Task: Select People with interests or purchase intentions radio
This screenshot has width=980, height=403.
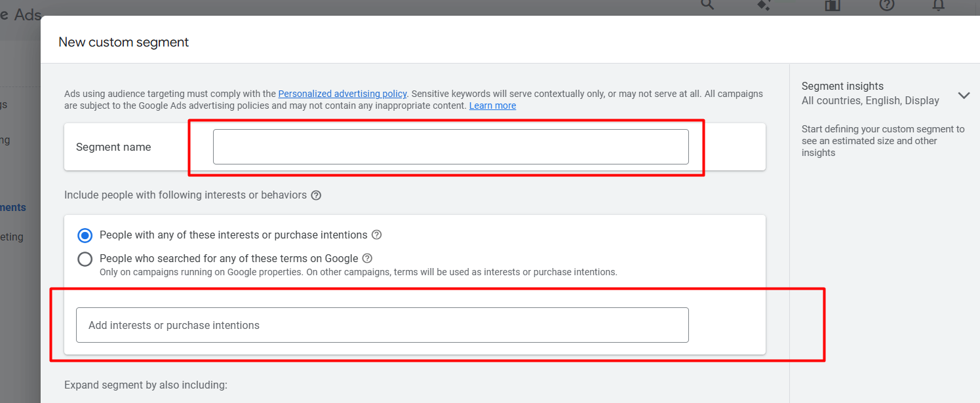Action: point(85,235)
